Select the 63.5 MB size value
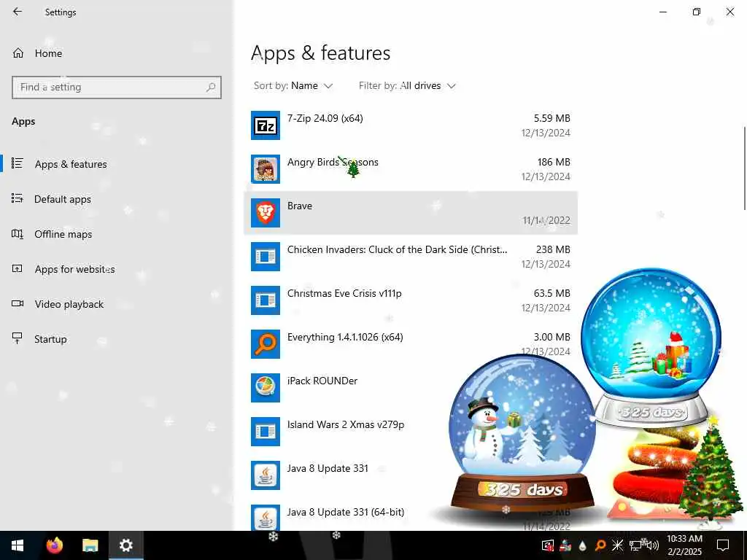The width and height of the screenshot is (747, 560). coord(551,293)
